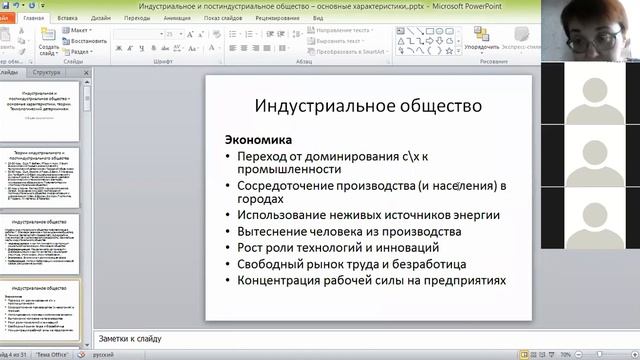
Task: Click the spell check icon in status bar
Action: pos(81,355)
